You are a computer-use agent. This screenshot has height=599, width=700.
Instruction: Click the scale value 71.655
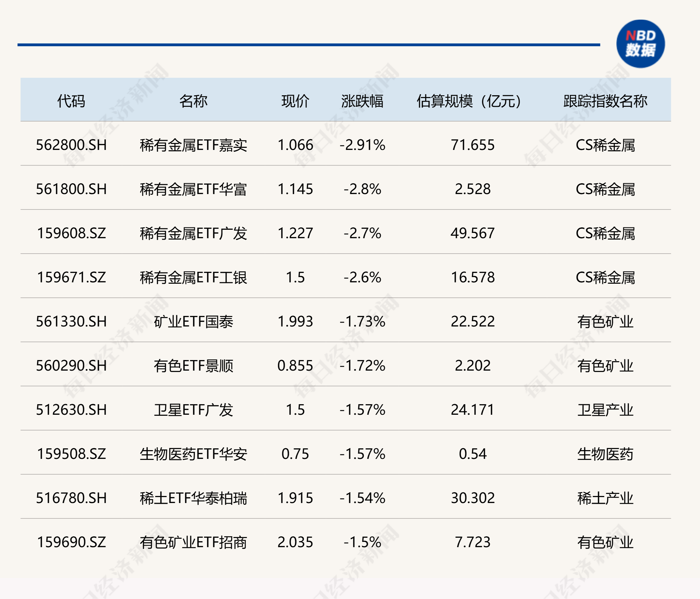click(473, 145)
